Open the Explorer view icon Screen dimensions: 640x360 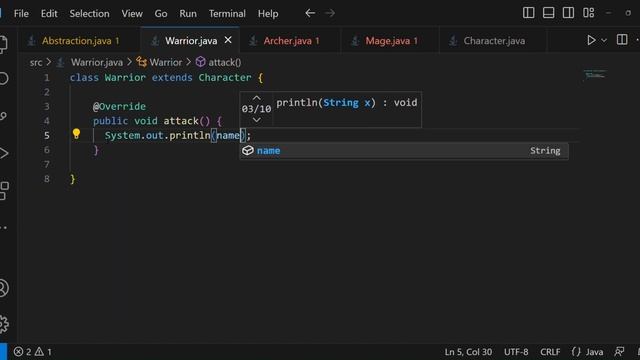[3, 44]
